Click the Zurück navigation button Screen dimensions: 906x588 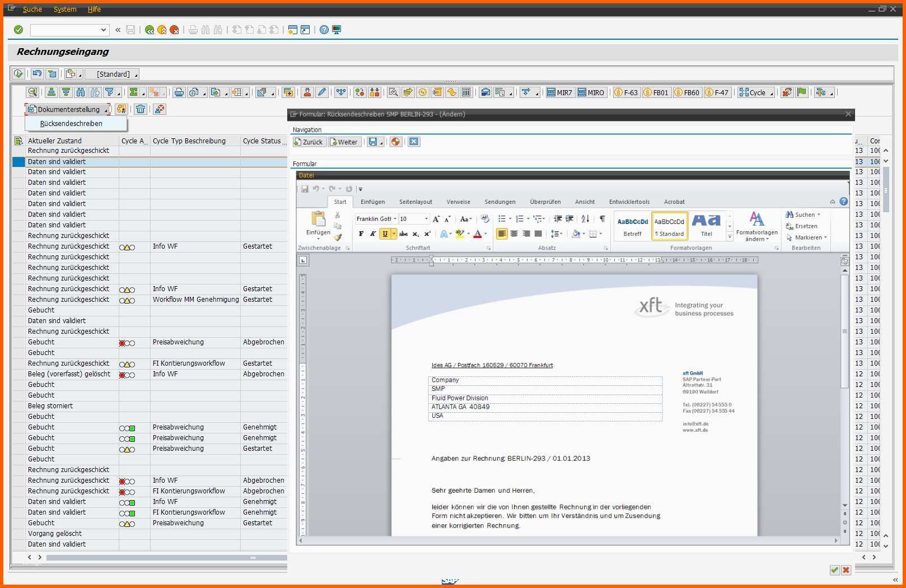pos(309,142)
